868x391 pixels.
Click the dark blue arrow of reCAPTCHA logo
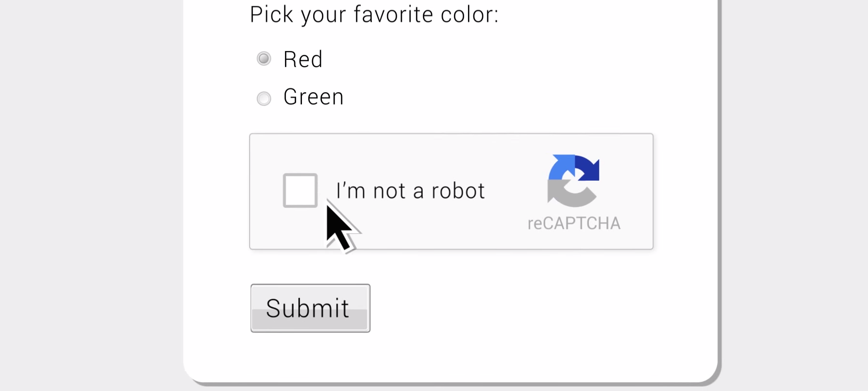pyautogui.click(x=588, y=168)
